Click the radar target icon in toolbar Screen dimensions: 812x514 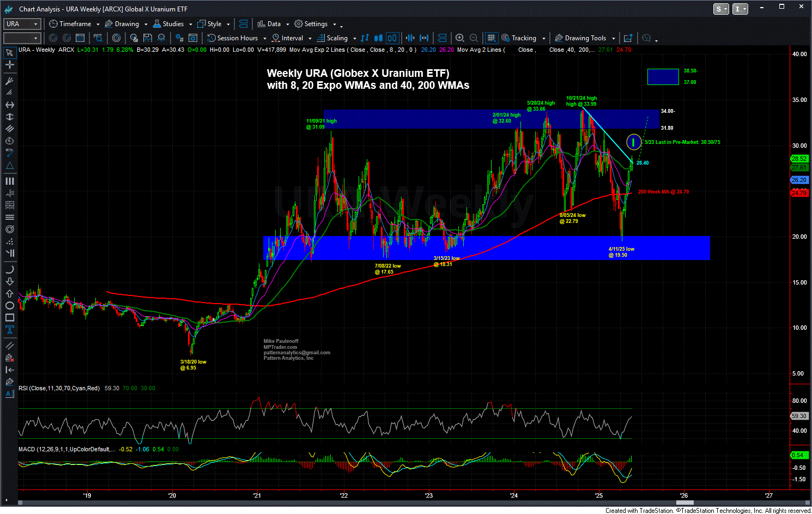coord(116,38)
